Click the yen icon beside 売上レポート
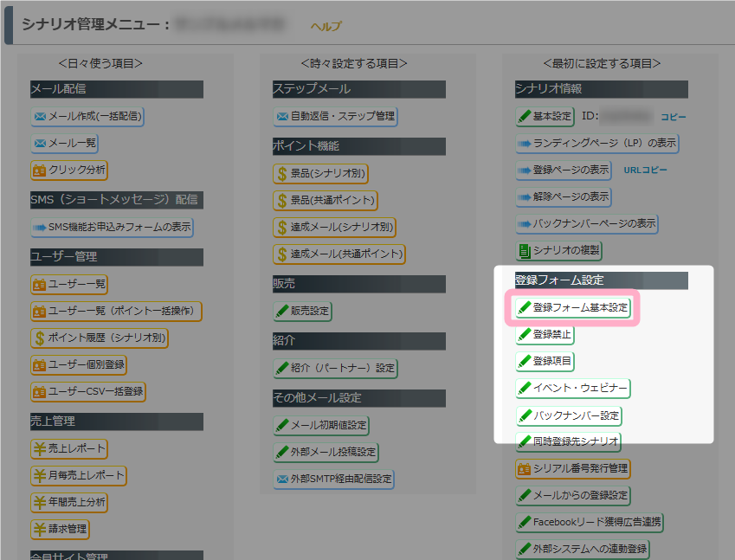This screenshot has width=735, height=560. pos(40,448)
